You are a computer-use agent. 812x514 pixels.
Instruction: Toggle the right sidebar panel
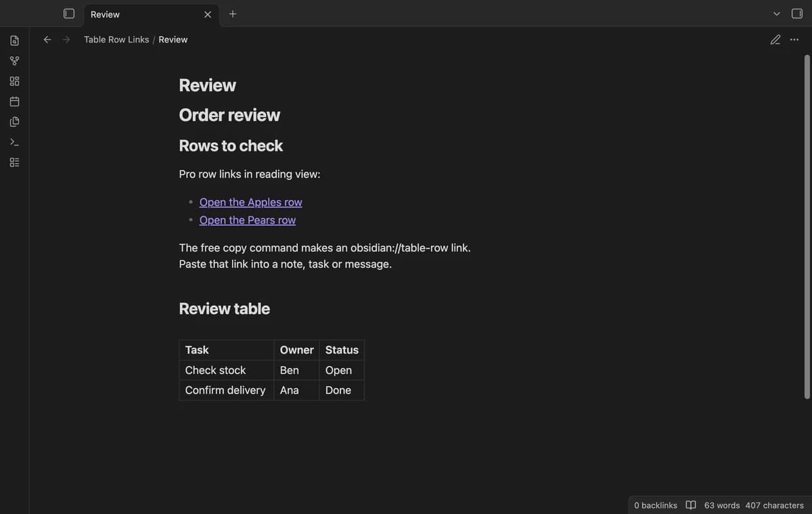pos(797,14)
